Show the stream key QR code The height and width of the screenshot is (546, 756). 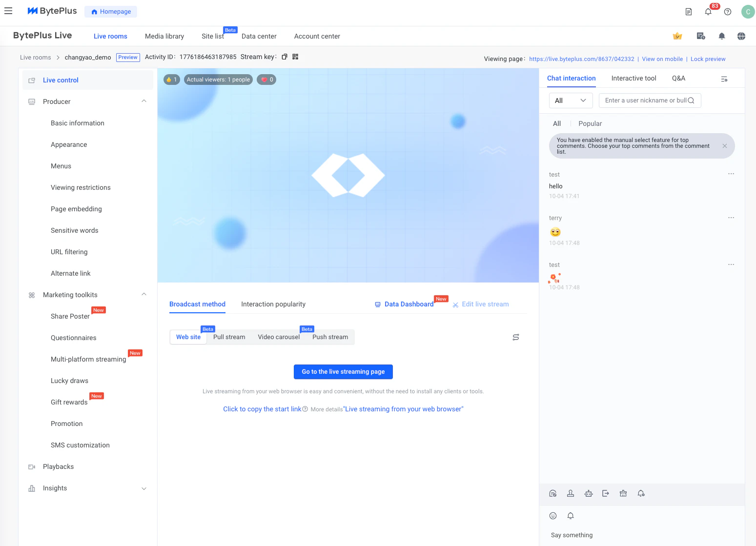[295, 57]
